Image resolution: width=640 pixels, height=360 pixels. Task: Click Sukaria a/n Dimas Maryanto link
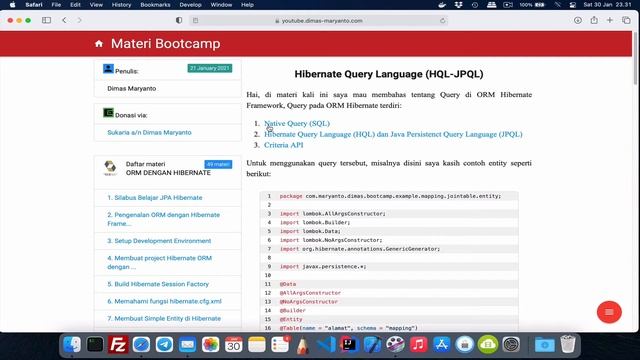click(149, 132)
